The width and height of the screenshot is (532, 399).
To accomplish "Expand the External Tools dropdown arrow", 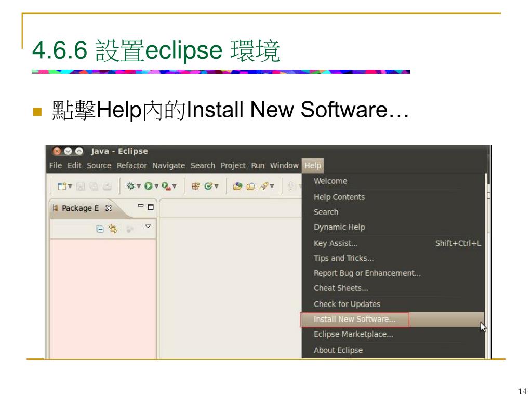I will pos(174,187).
